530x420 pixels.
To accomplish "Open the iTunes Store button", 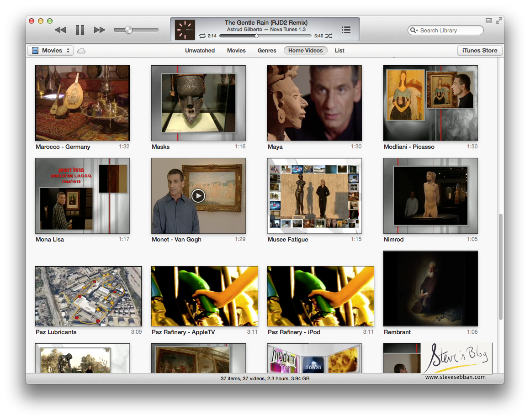I will click(x=480, y=50).
